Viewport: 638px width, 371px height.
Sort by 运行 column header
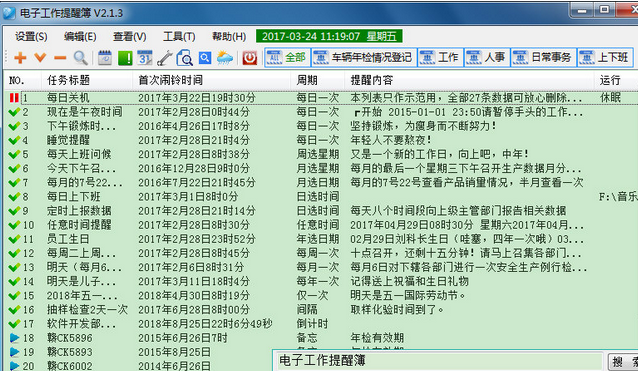point(616,80)
